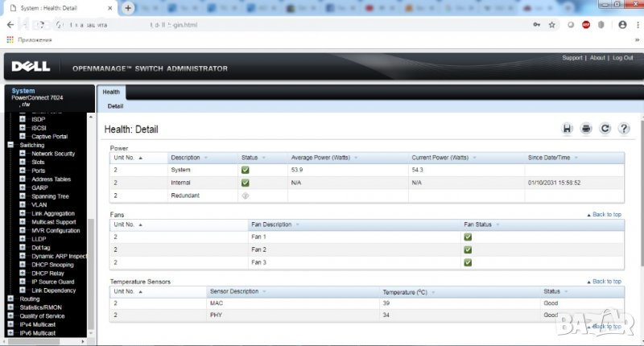
Task: Print the Health Detail page
Action: pyautogui.click(x=586, y=129)
